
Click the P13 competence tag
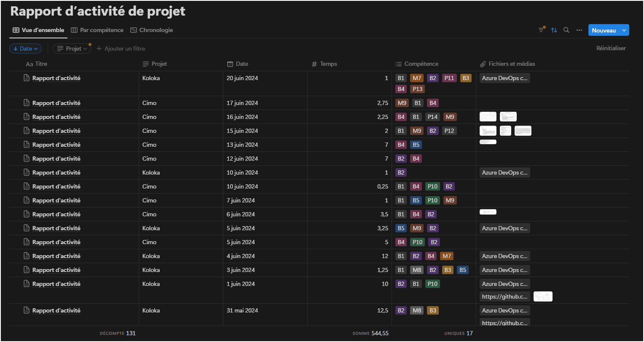click(x=417, y=89)
